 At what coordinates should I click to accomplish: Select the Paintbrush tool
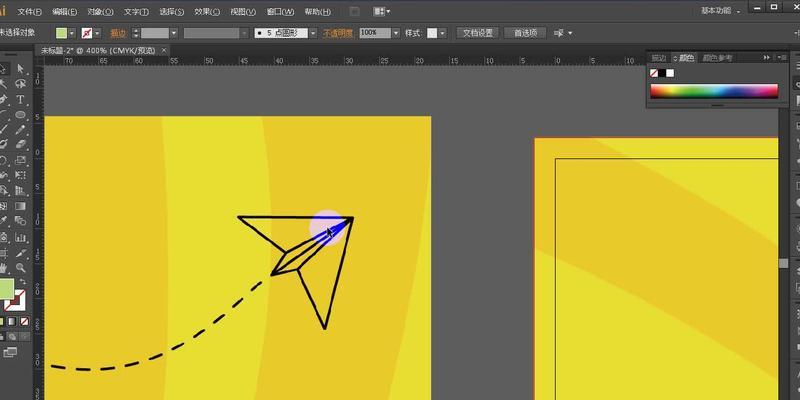tap(3, 130)
